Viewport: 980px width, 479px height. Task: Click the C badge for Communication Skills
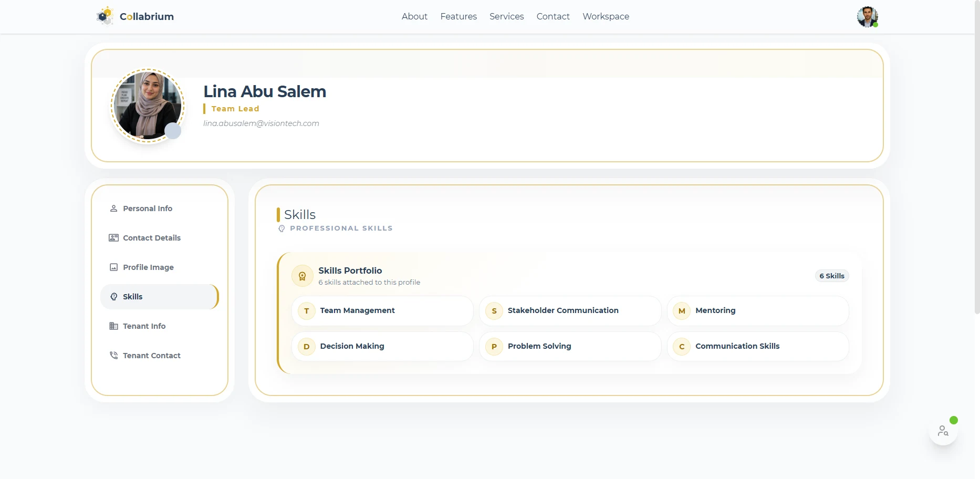(682, 347)
